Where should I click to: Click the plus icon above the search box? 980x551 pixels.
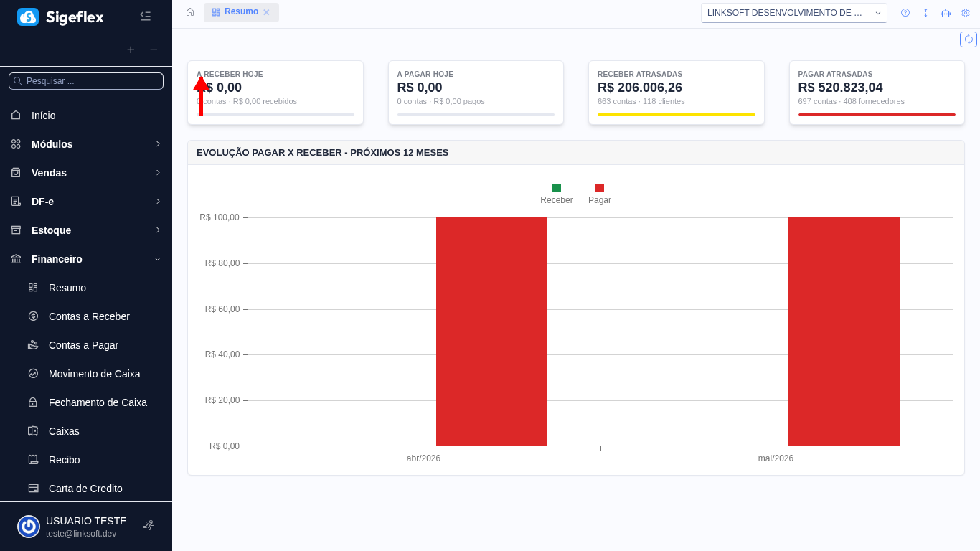tap(131, 50)
